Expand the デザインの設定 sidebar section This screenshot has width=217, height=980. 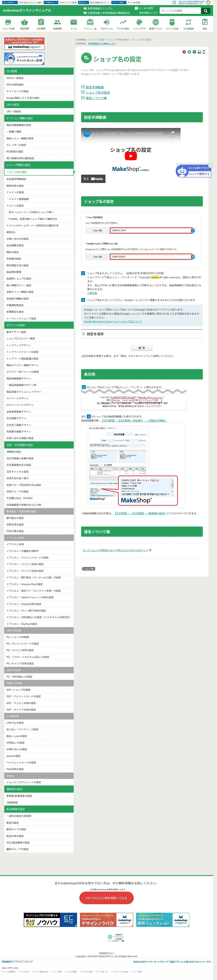[39, 325]
